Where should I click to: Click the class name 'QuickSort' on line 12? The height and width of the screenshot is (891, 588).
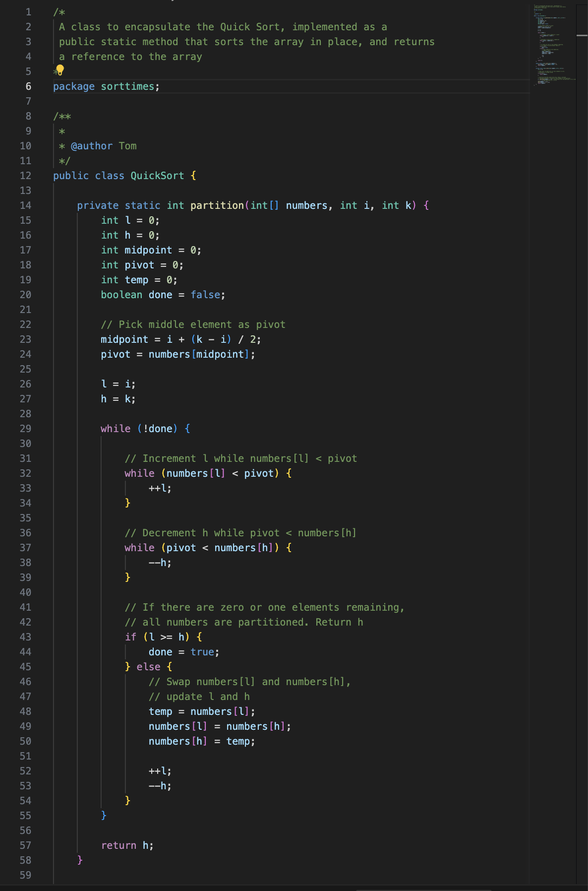157,176
